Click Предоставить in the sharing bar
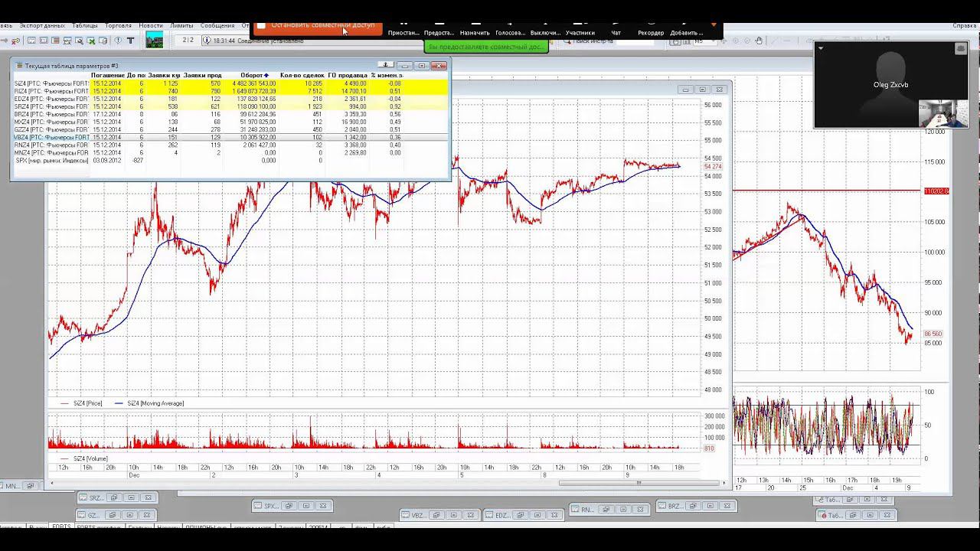This screenshot has width=980, height=551. (x=439, y=29)
